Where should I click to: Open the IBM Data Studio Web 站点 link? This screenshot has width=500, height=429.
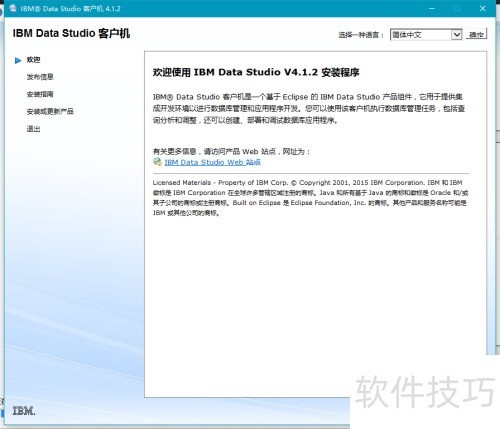pos(212,162)
